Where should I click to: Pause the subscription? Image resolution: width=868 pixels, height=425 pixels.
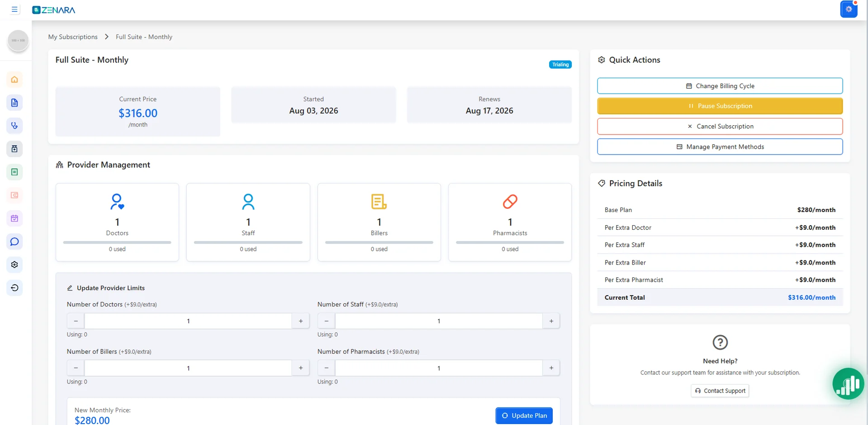coord(720,106)
